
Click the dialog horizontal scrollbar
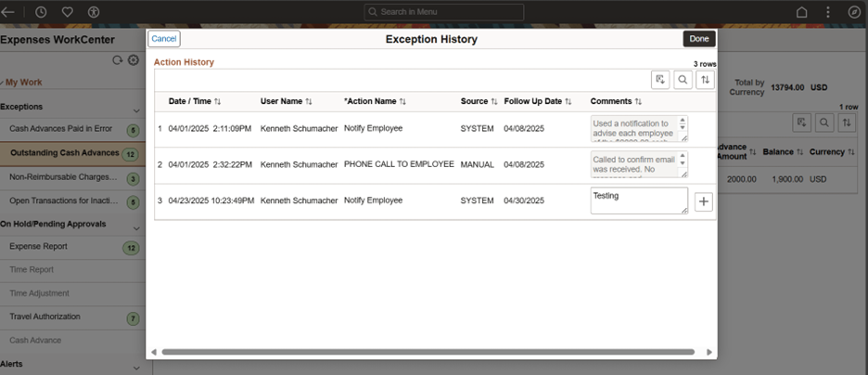click(x=428, y=352)
